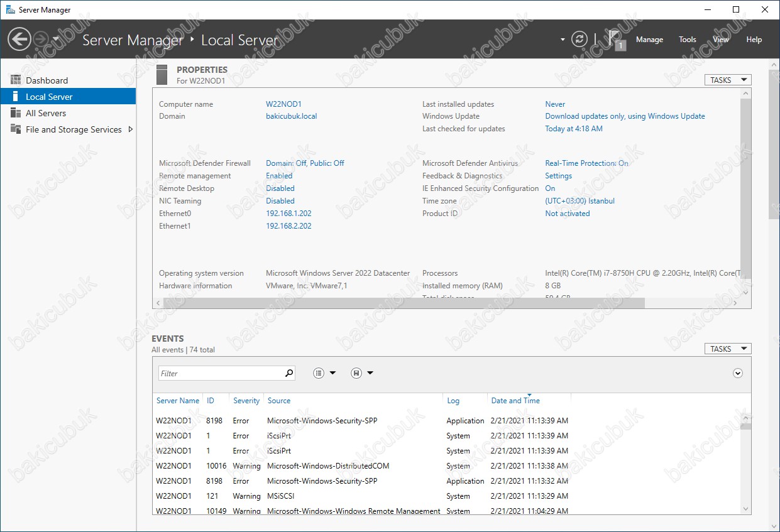Sort events by Severity column
The image size is (780, 532).
246,401
